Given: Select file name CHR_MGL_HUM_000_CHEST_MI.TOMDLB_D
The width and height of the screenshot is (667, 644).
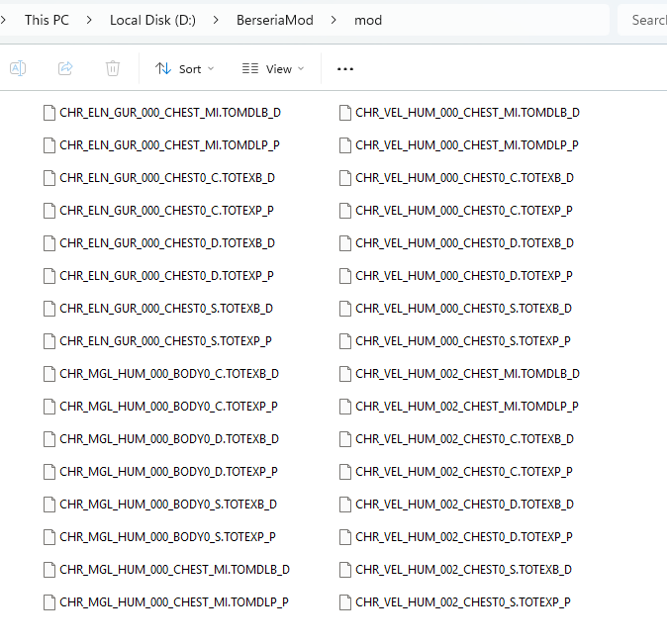Looking at the screenshot, I should (x=174, y=570).
